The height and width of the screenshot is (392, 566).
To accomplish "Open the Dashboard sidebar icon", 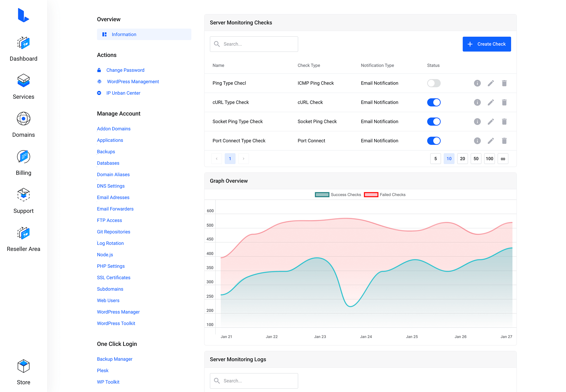I will point(24,43).
